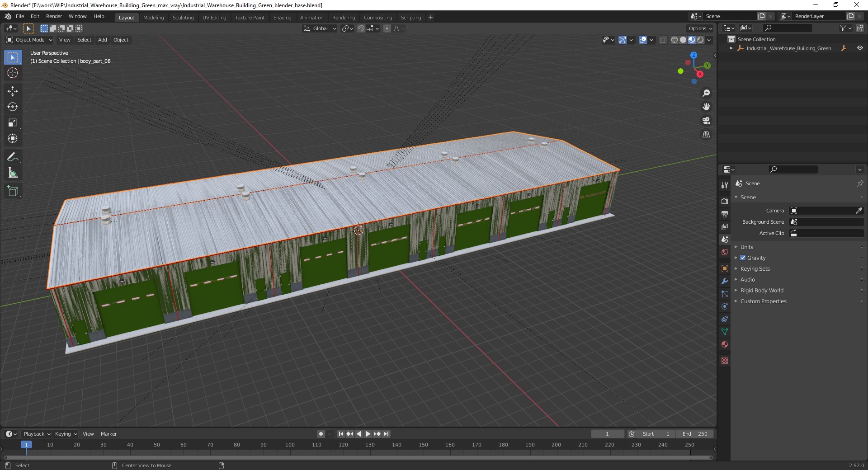Screen dimensions: 868x470
Task: Open the viewport Add menu
Action: tap(103, 40)
